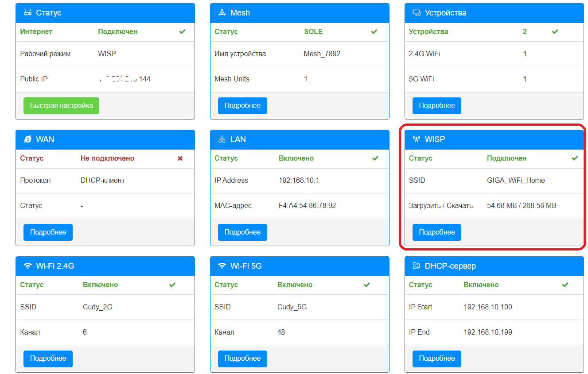Click the Mesh Units label

coord(232,79)
